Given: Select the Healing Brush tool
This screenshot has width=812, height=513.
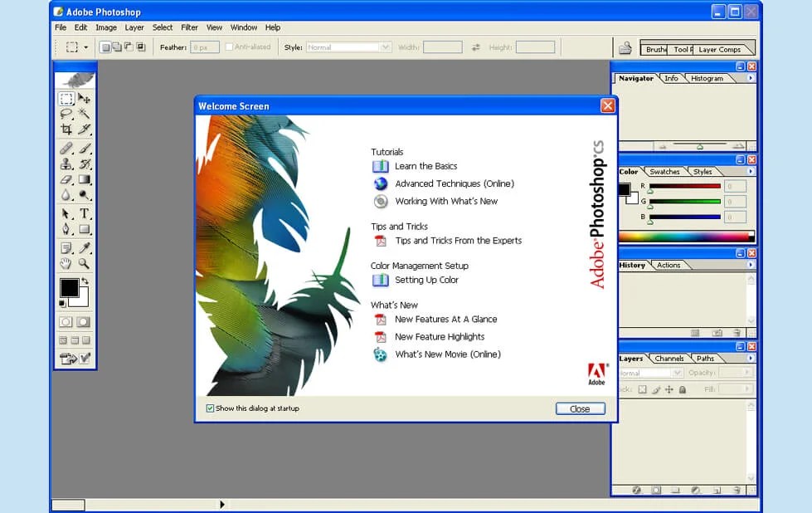Looking at the screenshot, I should pyautogui.click(x=66, y=148).
